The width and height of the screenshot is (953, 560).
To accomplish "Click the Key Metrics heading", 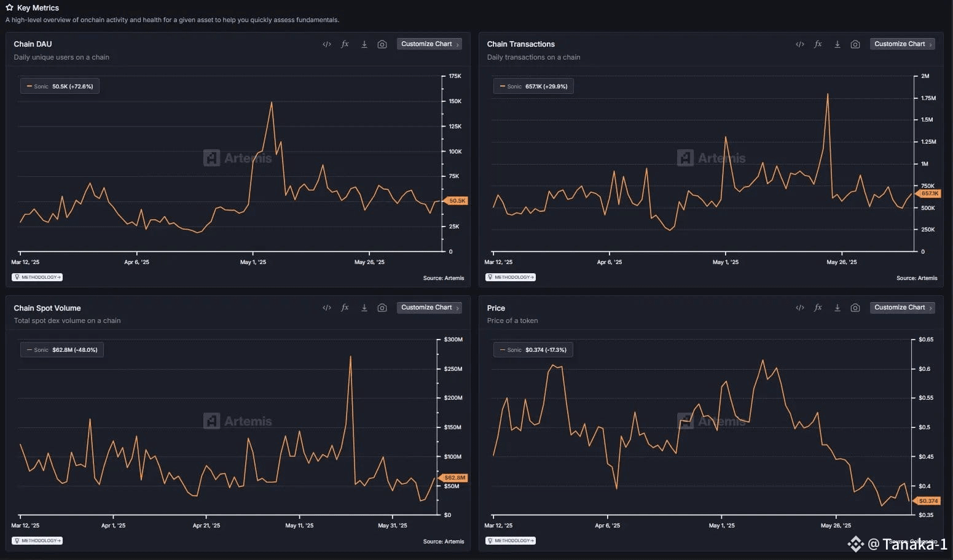I will click(x=38, y=8).
